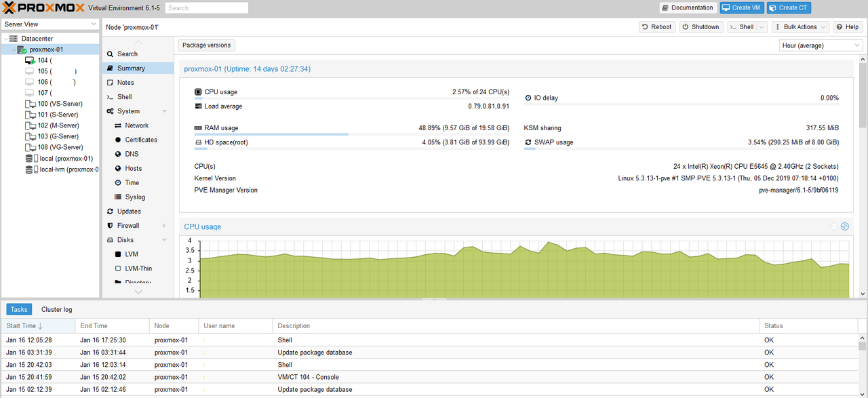Select the Tasks tab

click(19, 309)
